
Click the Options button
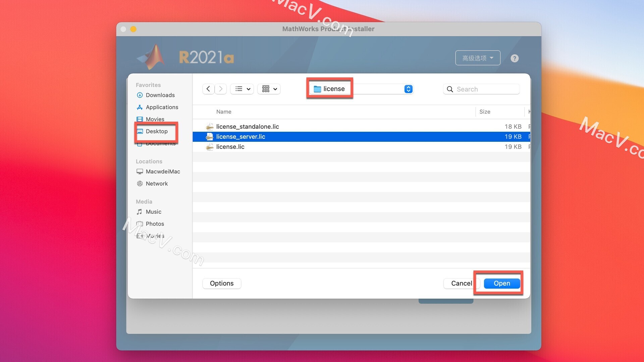(222, 283)
